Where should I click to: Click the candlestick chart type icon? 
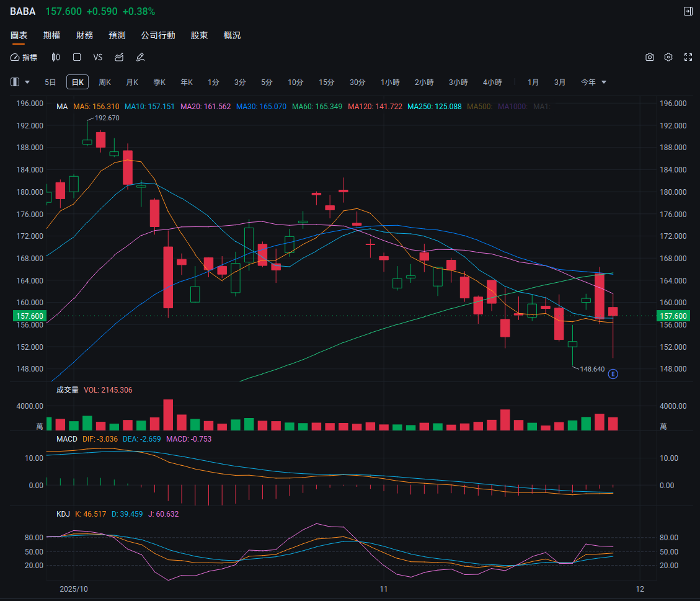56,57
